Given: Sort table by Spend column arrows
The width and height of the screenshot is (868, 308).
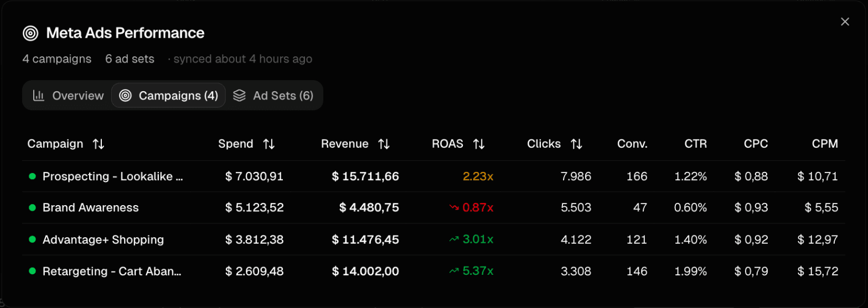Looking at the screenshot, I should (269, 144).
